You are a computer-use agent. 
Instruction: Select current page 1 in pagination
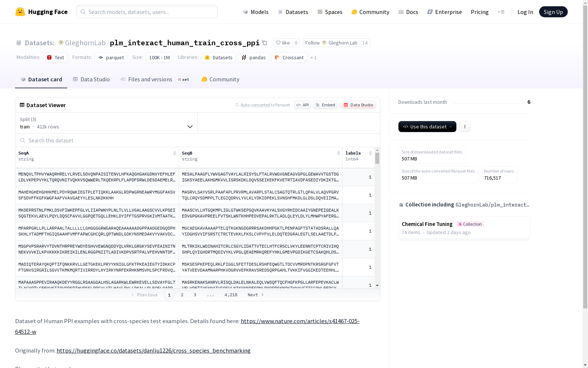coord(169,295)
